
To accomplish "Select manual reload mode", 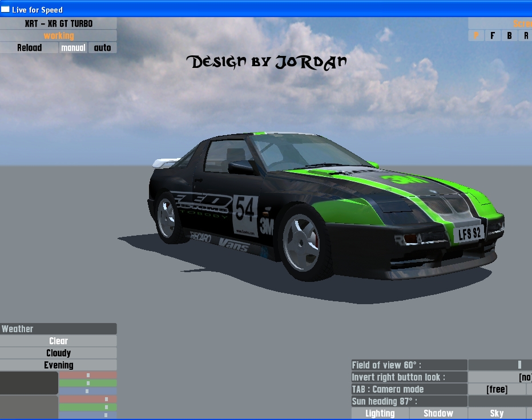I will (73, 47).
